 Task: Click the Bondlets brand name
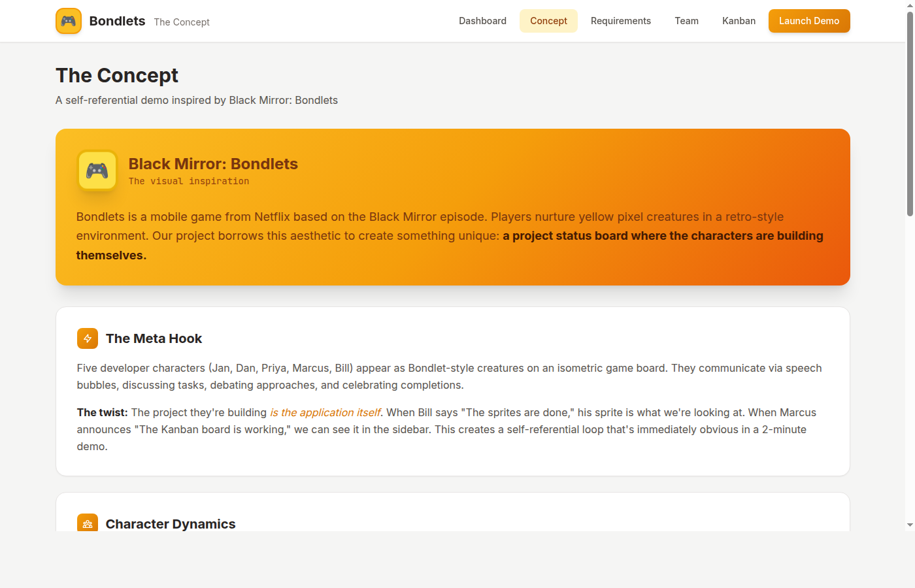[x=117, y=21]
